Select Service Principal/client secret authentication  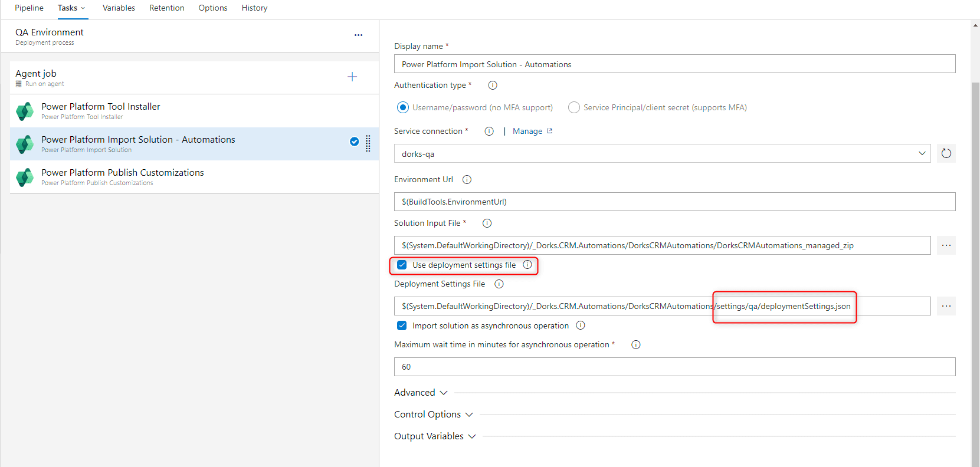click(574, 107)
